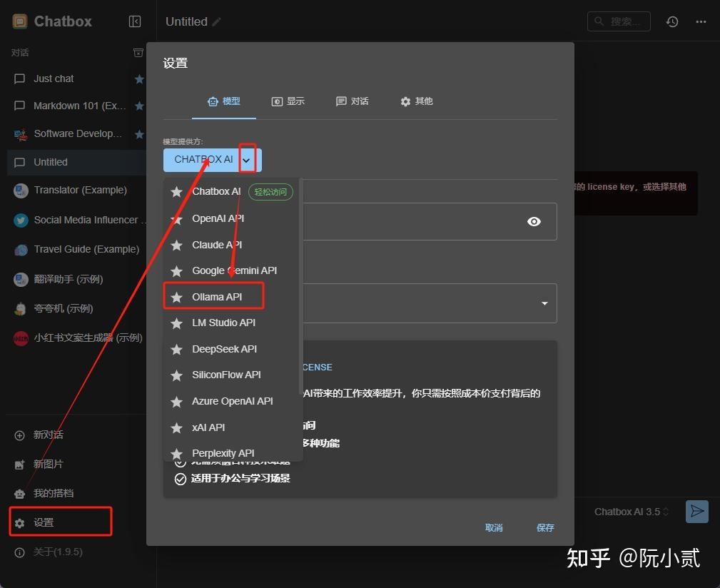Click the send message arrow button

click(x=697, y=512)
